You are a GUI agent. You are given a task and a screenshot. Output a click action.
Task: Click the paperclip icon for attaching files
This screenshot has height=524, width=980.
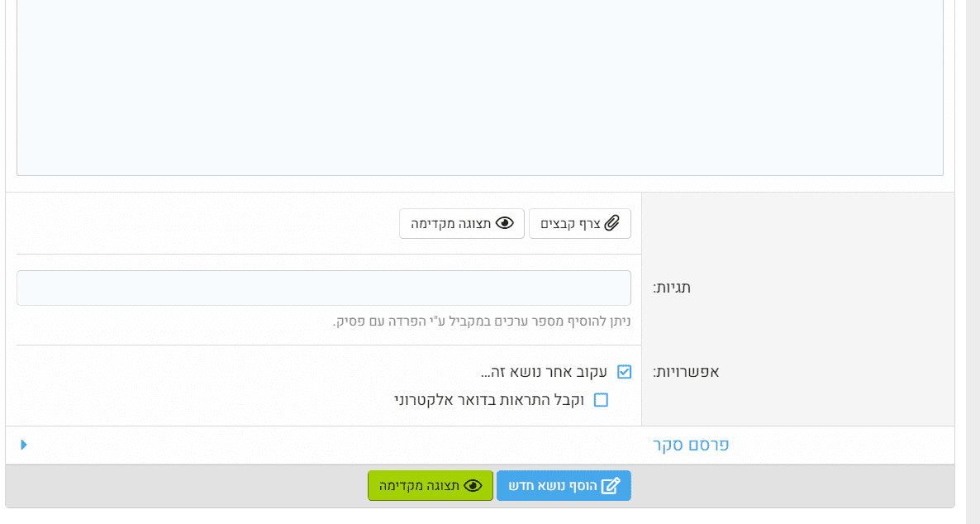(612, 223)
